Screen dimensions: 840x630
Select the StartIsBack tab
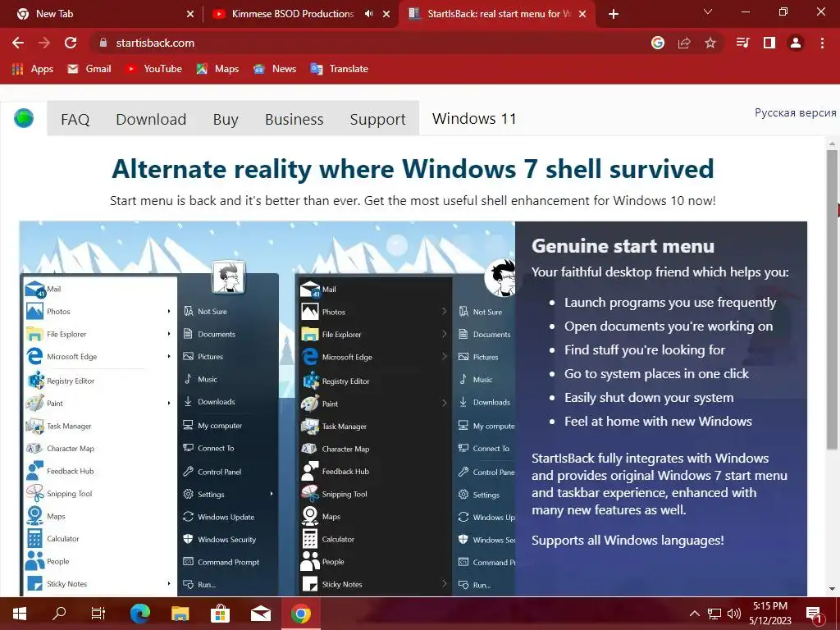point(497,14)
